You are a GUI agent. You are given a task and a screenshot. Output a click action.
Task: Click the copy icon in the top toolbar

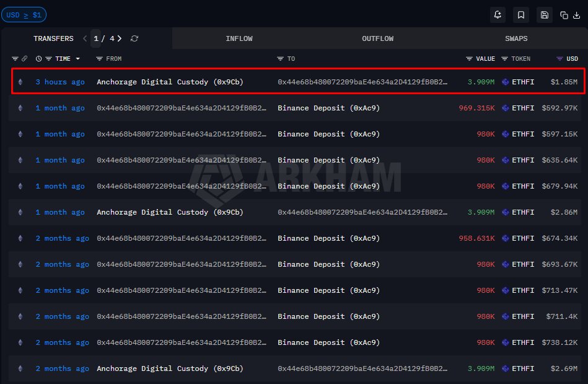tap(564, 16)
